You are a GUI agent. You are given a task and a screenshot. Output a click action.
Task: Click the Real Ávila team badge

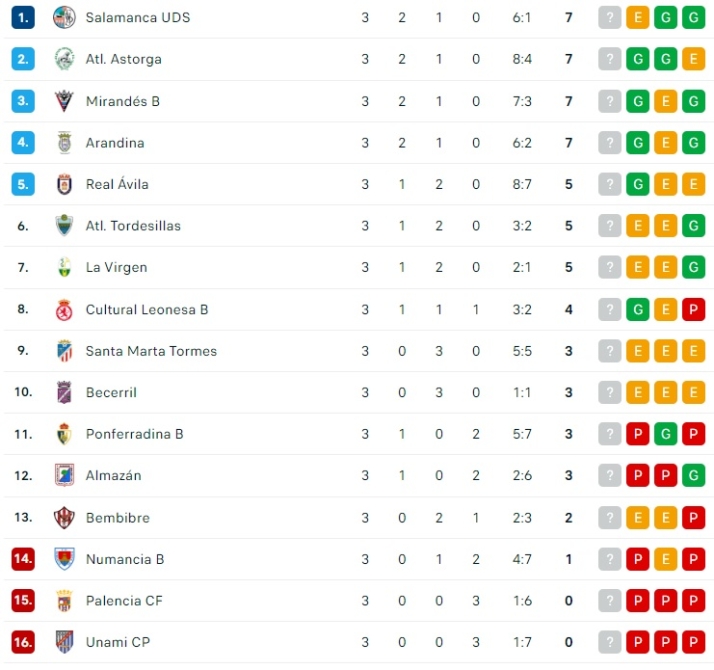click(64, 184)
